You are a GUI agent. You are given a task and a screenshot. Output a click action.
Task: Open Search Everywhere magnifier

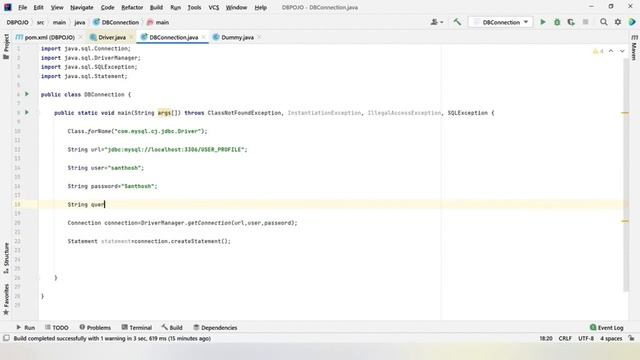pos(603,22)
